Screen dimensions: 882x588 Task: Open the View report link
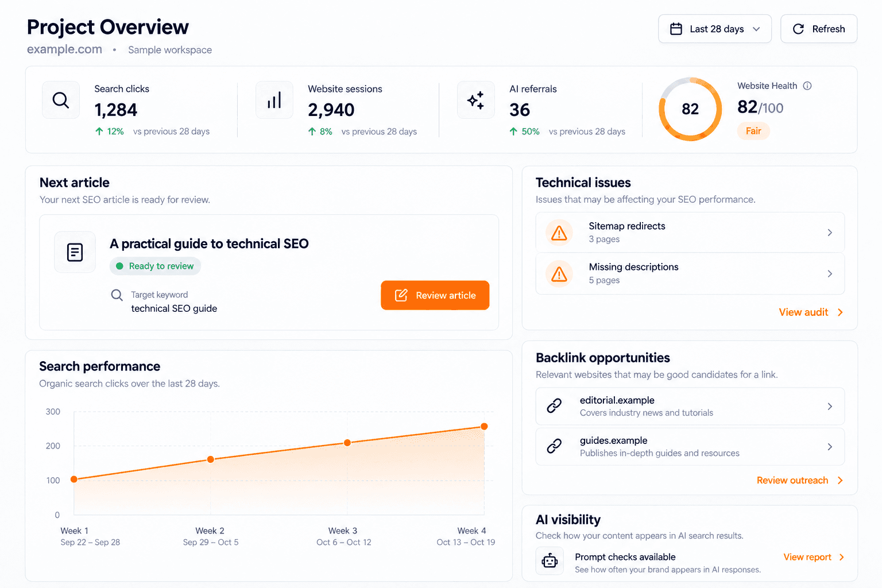pos(807,558)
